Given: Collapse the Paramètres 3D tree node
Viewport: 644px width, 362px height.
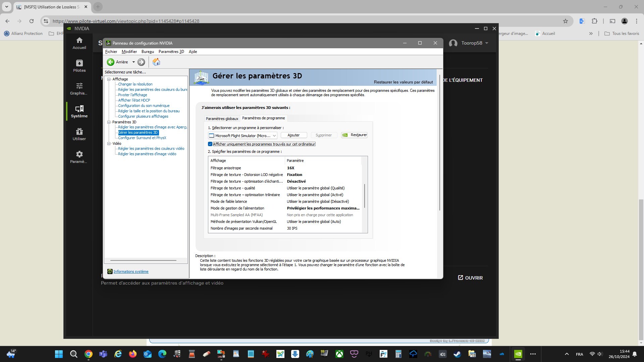Looking at the screenshot, I should pyautogui.click(x=109, y=122).
